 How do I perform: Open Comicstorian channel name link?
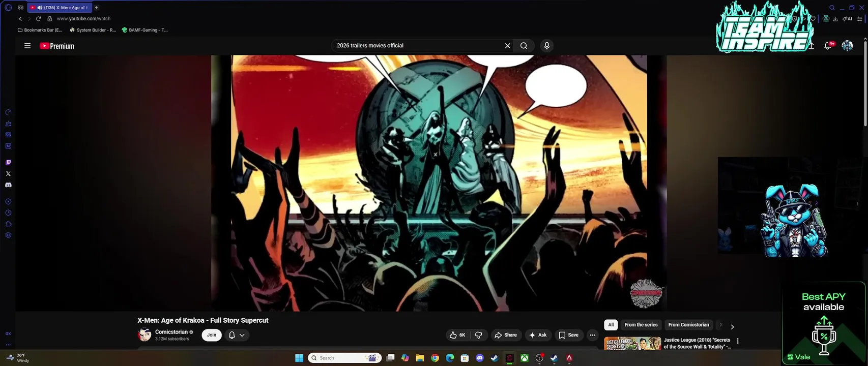171,332
